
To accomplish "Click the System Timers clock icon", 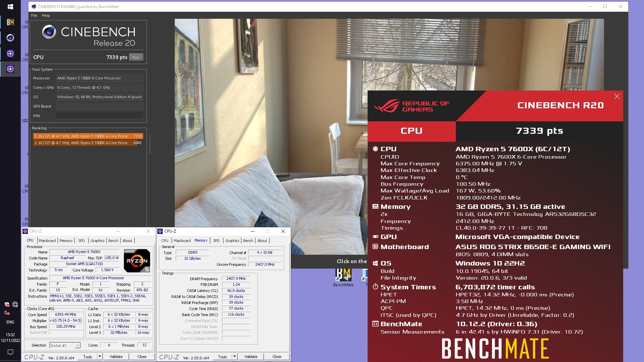I will point(375,287).
